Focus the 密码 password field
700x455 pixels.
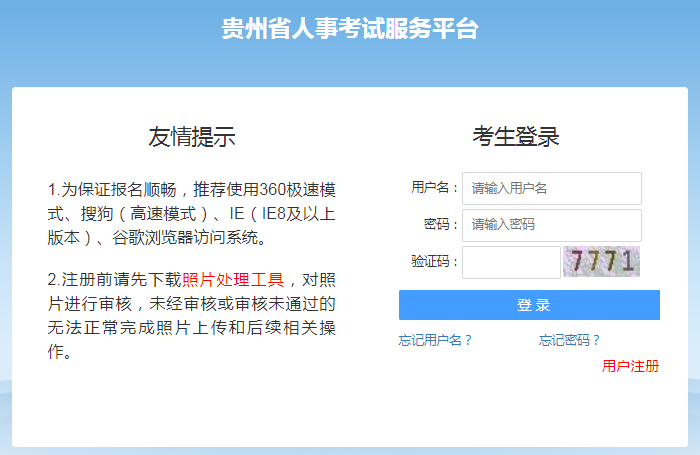click(551, 225)
